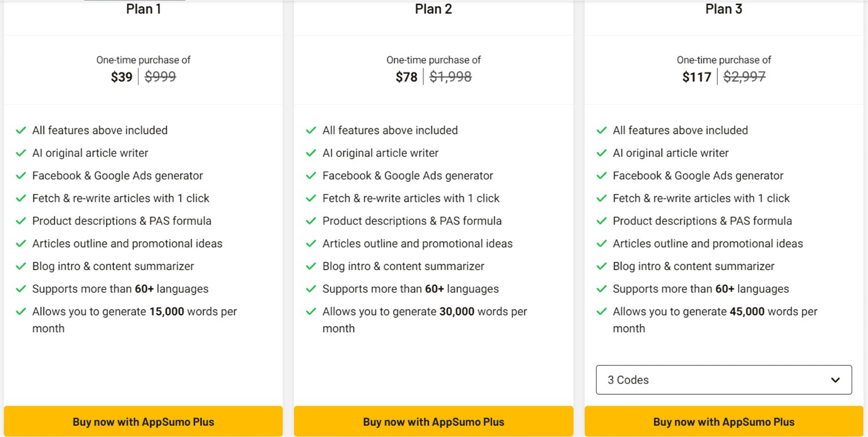Click the $39 price in Plan 1
This screenshot has width=868, height=437.
[122, 77]
